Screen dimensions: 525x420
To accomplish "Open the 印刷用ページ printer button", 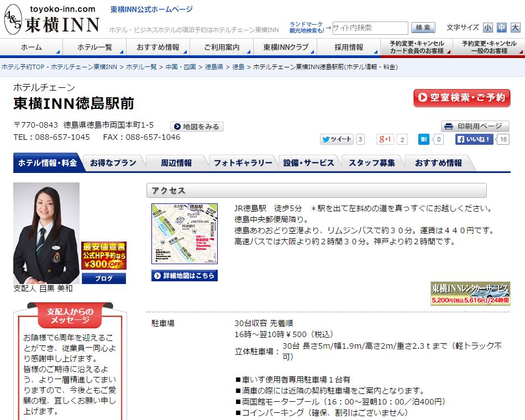I will point(475,126).
